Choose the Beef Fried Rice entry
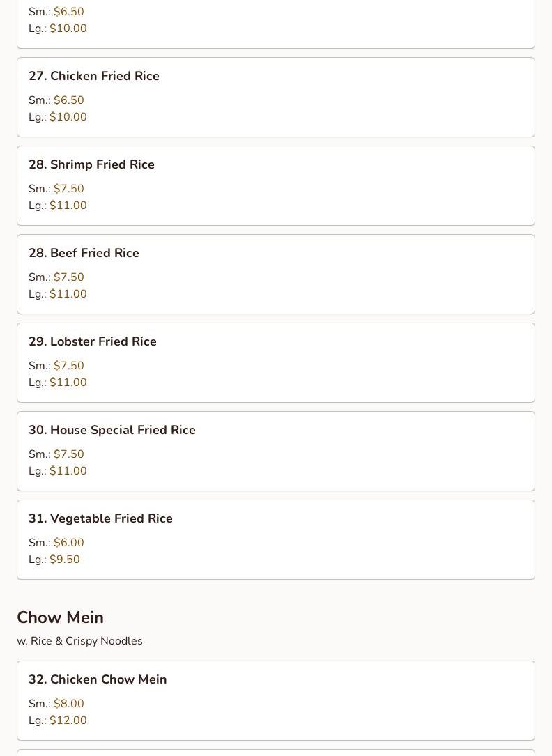This screenshot has width=552, height=756. point(276,274)
